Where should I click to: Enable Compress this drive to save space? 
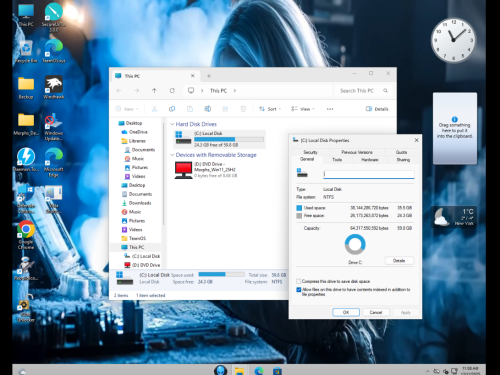[299, 281]
